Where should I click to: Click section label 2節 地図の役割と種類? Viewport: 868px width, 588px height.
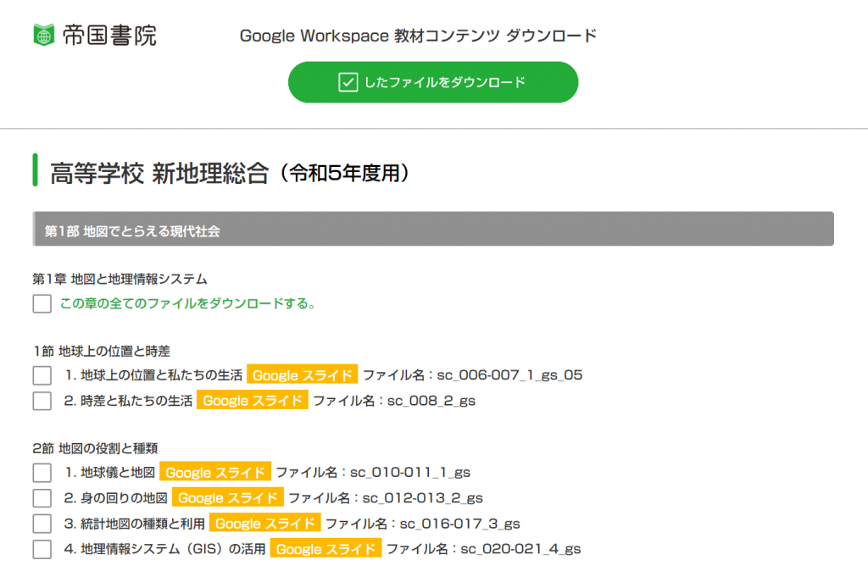(x=95, y=448)
